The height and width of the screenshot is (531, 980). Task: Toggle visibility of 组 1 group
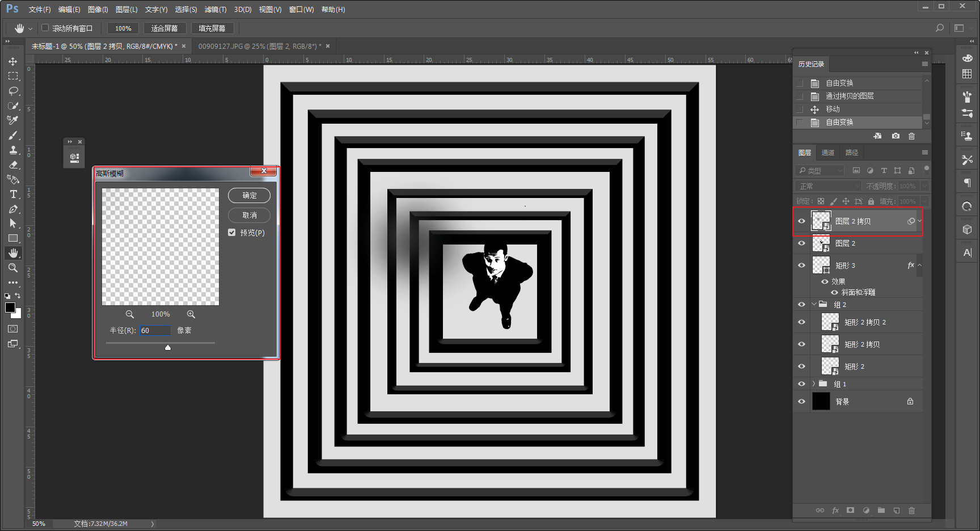[801, 384]
